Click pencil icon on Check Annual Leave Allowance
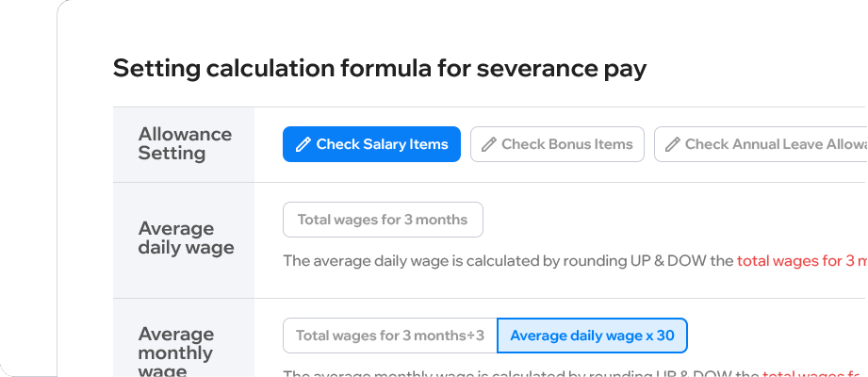This screenshot has height=377, width=868. (672, 144)
